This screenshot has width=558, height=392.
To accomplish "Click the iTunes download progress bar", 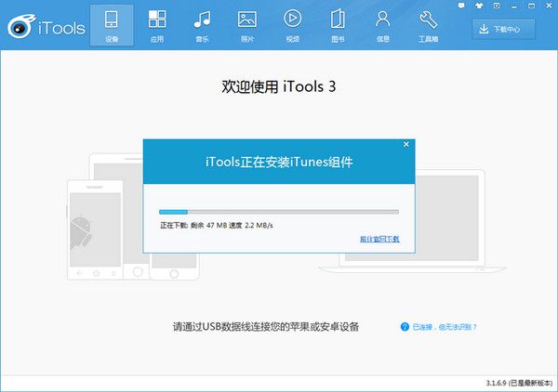I will [x=279, y=212].
